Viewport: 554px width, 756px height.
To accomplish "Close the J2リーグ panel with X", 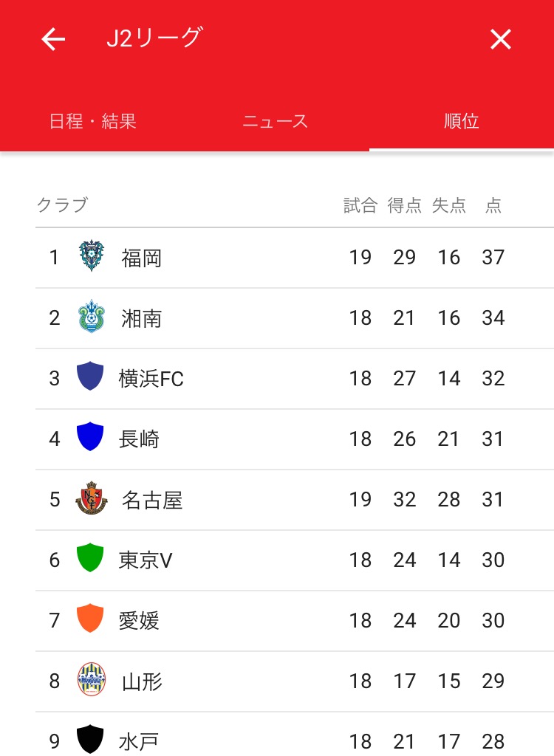I will click(500, 39).
